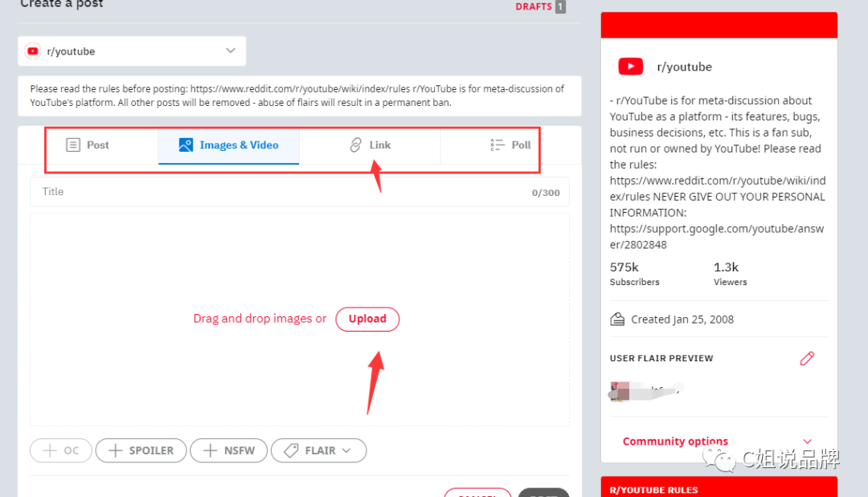Image resolution: width=868 pixels, height=497 pixels.
Task: Click the user flair avatar thumbnail
Action: [620, 391]
